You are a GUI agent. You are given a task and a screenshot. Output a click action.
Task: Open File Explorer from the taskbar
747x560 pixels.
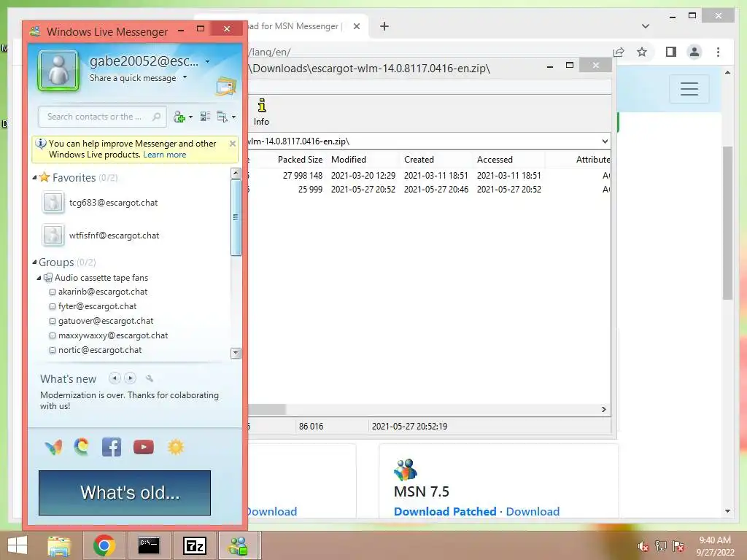pyautogui.click(x=58, y=545)
